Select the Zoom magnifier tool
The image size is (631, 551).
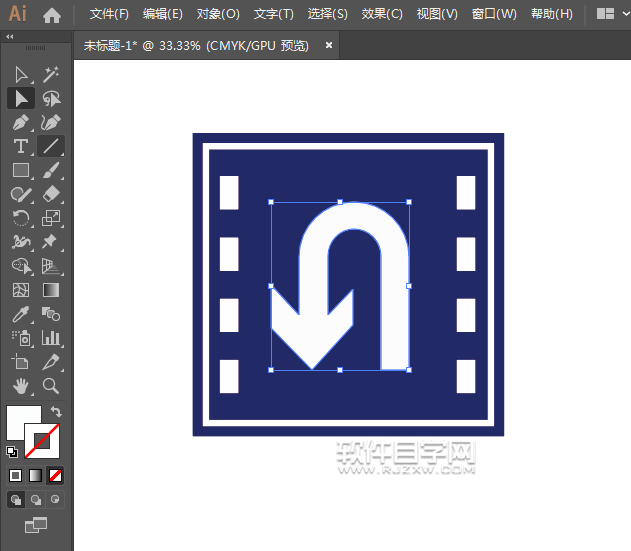coord(51,386)
